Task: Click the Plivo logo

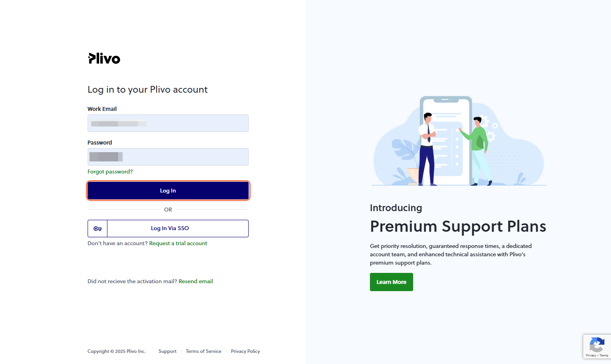Action: (103, 58)
